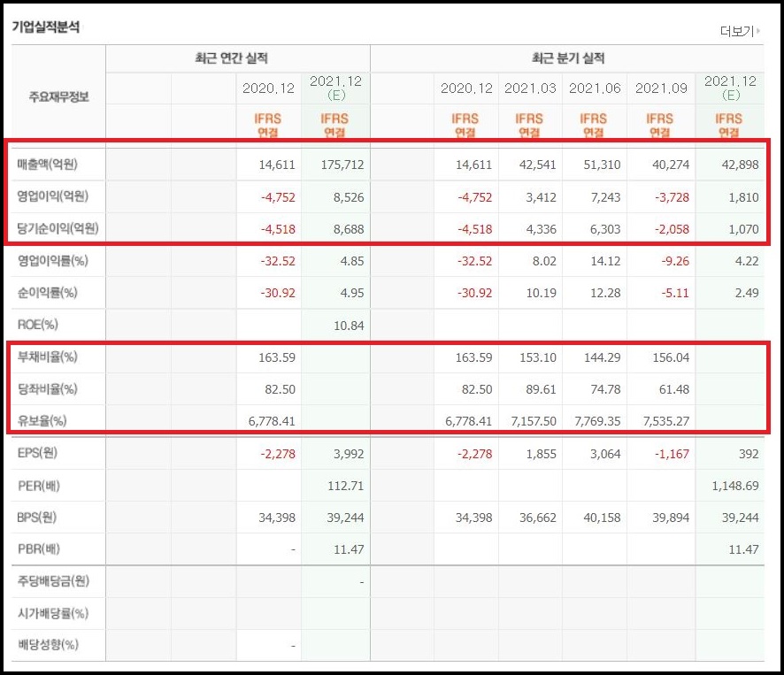Click the quarterly sales value 51,310
784x675 pixels.
[x=602, y=165]
